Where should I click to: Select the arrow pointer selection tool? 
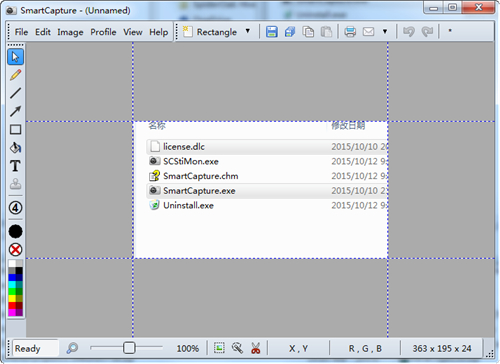point(15,57)
